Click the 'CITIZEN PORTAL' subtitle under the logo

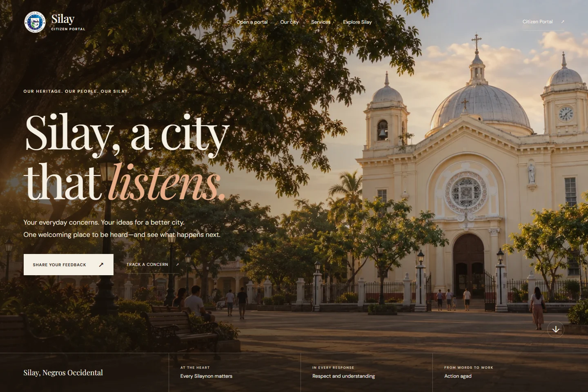pyautogui.click(x=68, y=29)
